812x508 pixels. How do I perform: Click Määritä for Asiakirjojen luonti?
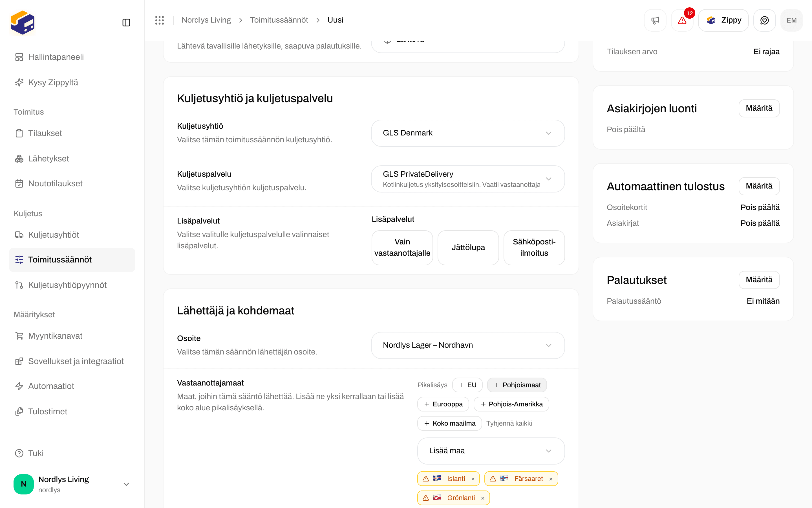pyautogui.click(x=759, y=108)
